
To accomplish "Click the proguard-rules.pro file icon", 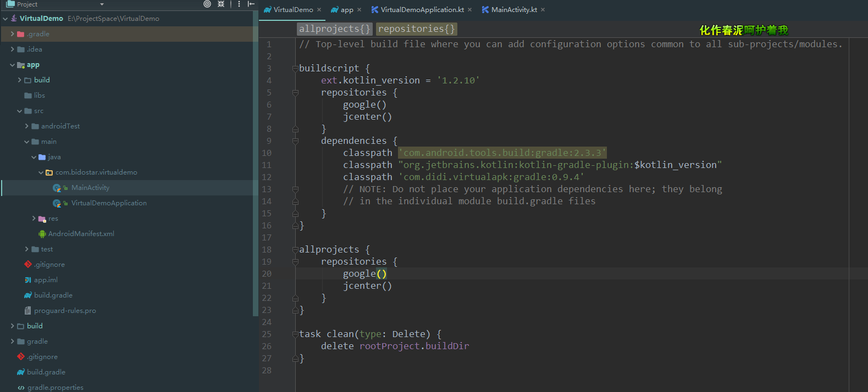I will pos(28,311).
